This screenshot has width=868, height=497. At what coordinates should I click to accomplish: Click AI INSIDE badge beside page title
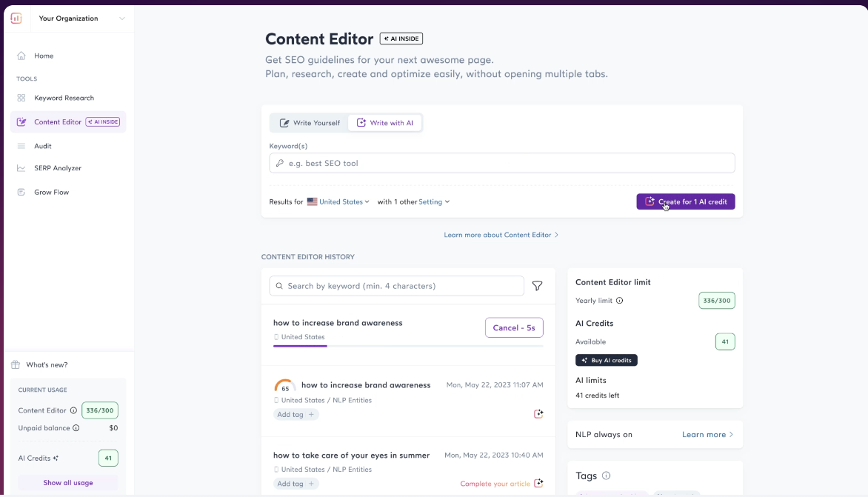(x=401, y=39)
